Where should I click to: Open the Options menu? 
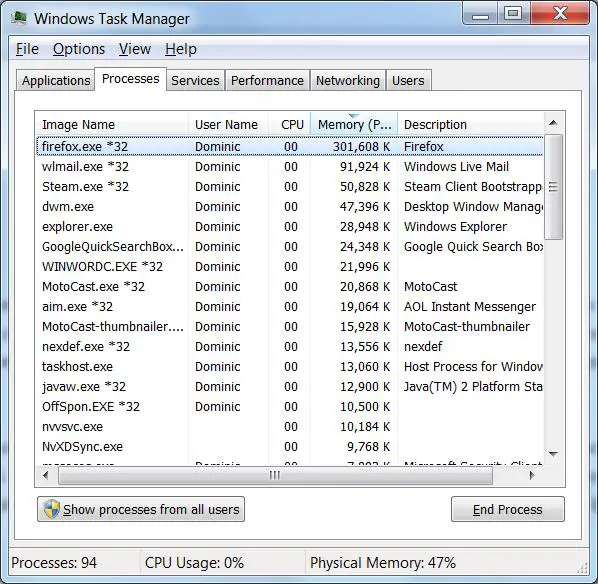(x=79, y=49)
